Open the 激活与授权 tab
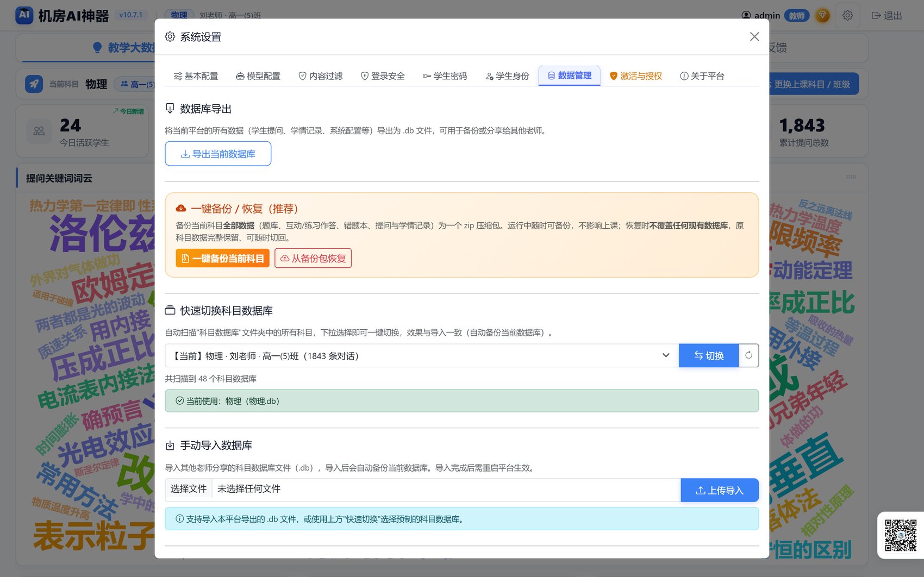Image resolution: width=924 pixels, height=577 pixels. (x=636, y=76)
